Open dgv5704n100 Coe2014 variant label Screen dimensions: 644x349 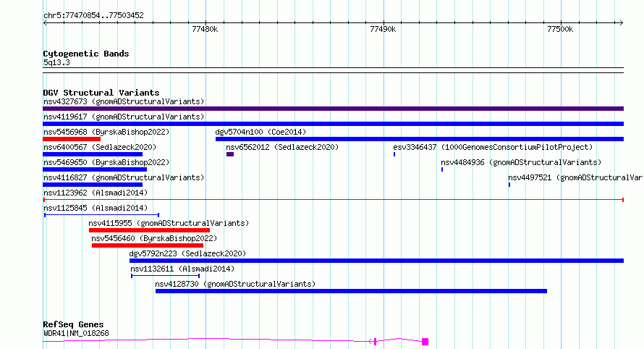tap(260, 132)
